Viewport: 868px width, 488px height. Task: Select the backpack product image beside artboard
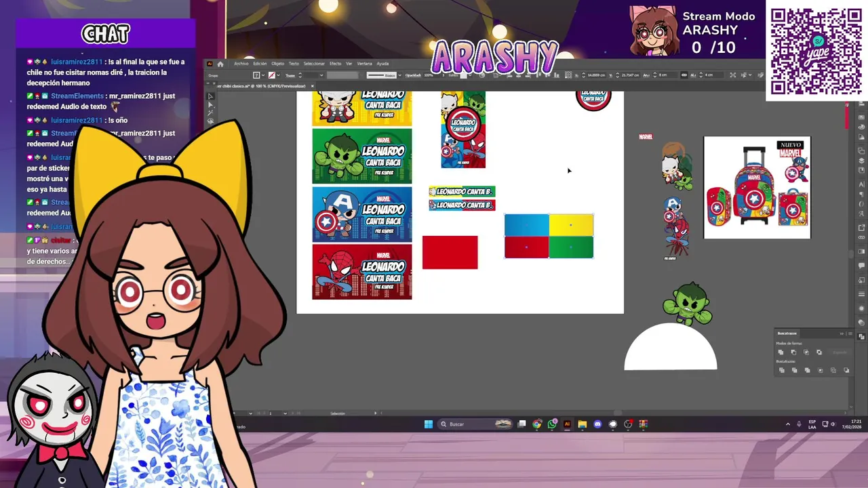[x=757, y=188]
